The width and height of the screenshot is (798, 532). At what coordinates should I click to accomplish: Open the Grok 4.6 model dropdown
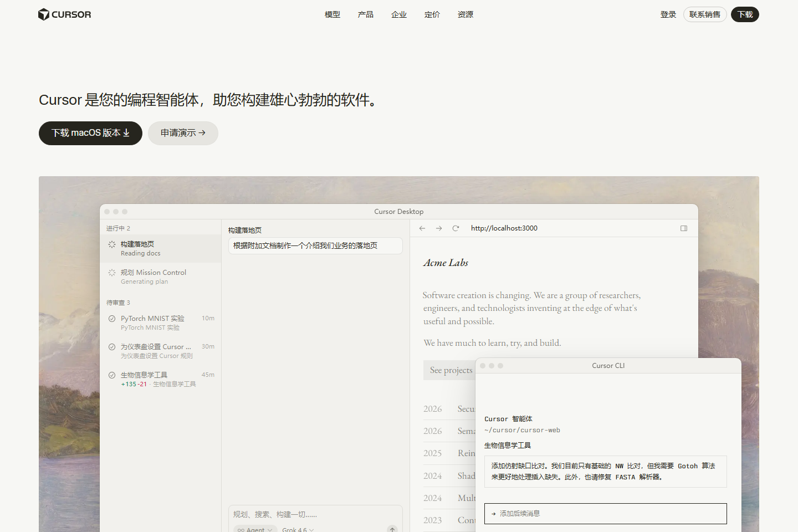tap(298, 530)
